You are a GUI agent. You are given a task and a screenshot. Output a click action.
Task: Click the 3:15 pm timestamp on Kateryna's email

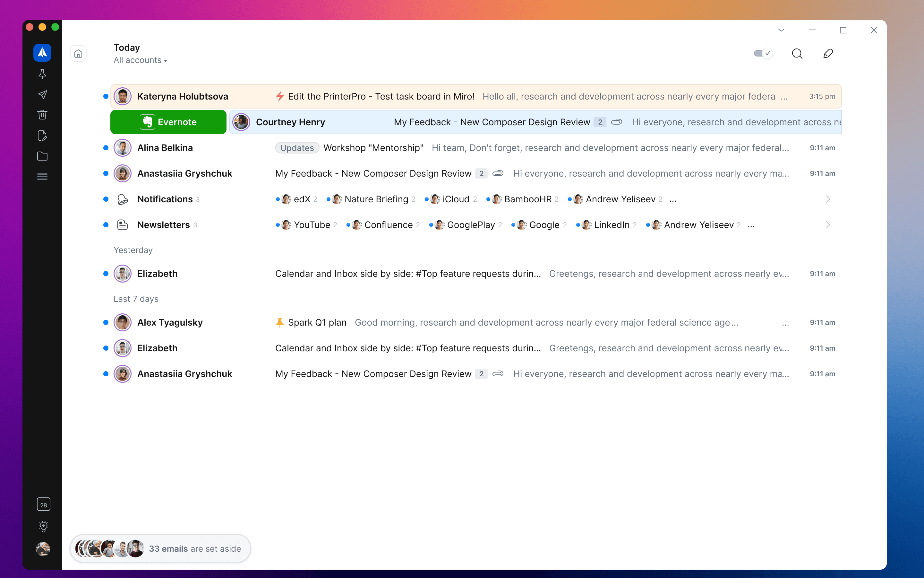[x=822, y=96]
